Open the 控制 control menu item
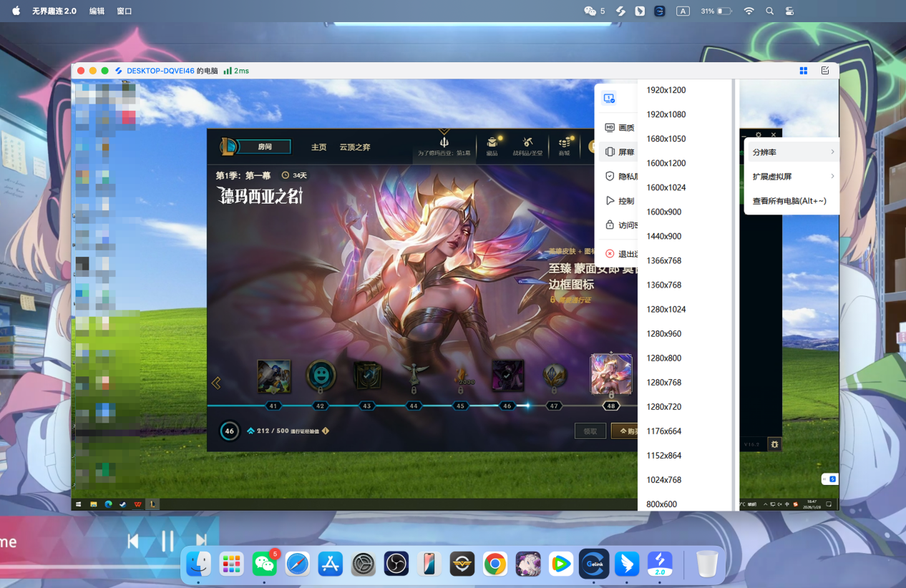 pos(619,200)
